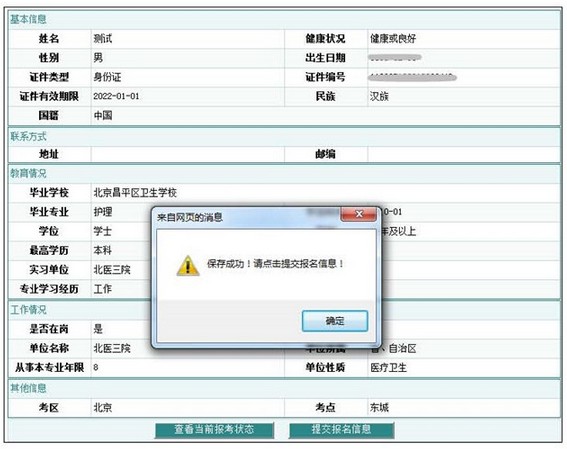Image resolution: width=567 pixels, height=449 pixels.
Task: Click the 工作情况 section header
Action: tap(28, 310)
